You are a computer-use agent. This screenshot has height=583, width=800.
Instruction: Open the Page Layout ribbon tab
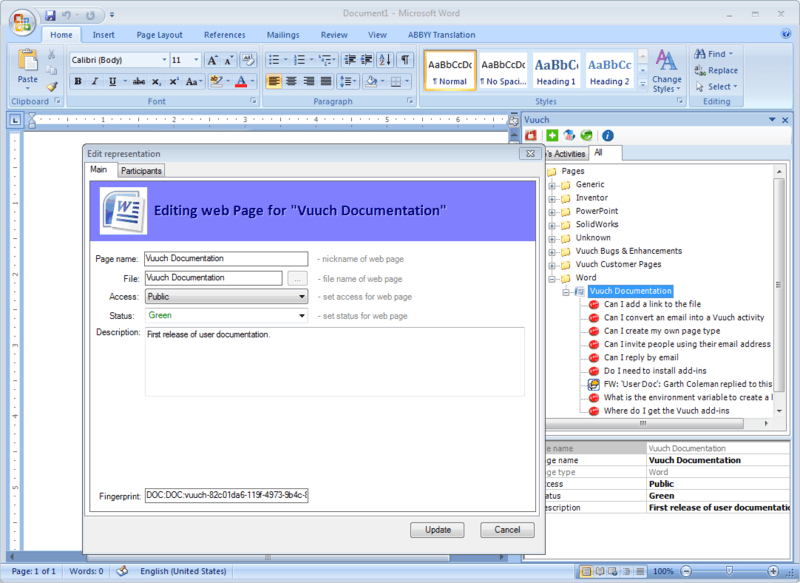[159, 35]
